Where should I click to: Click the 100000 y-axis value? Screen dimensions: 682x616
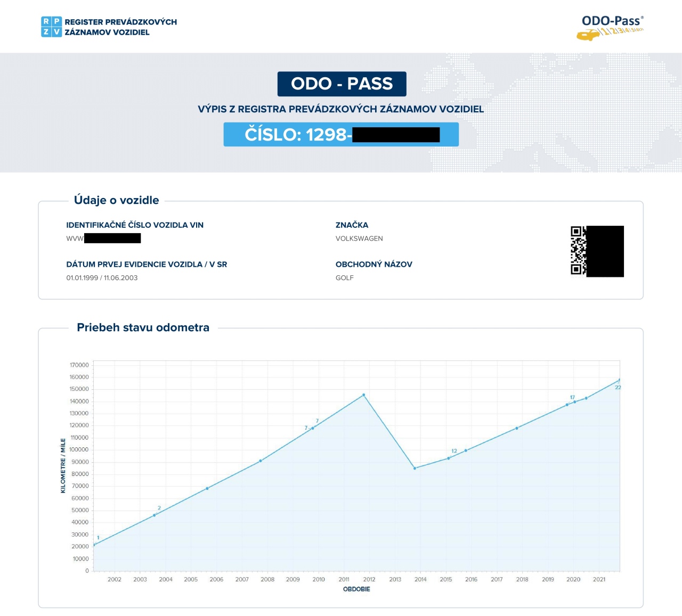point(79,450)
